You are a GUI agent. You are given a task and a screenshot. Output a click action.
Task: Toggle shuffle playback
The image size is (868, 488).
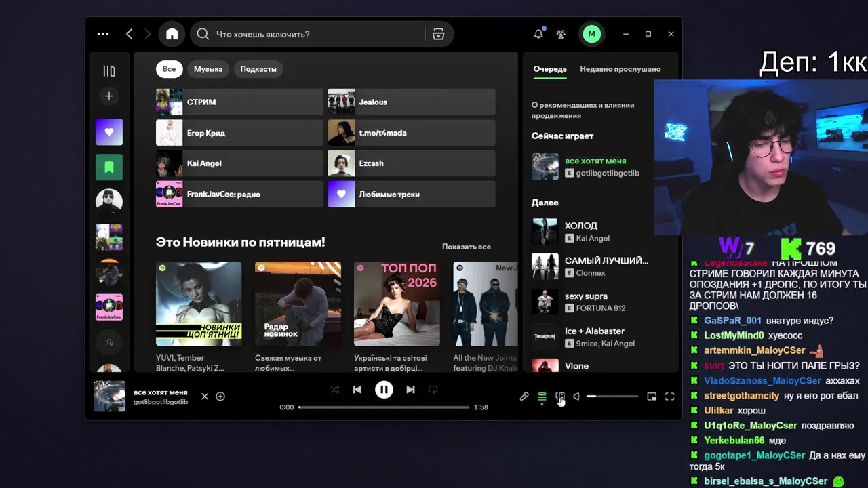pyautogui.click(x=334, y=390)
